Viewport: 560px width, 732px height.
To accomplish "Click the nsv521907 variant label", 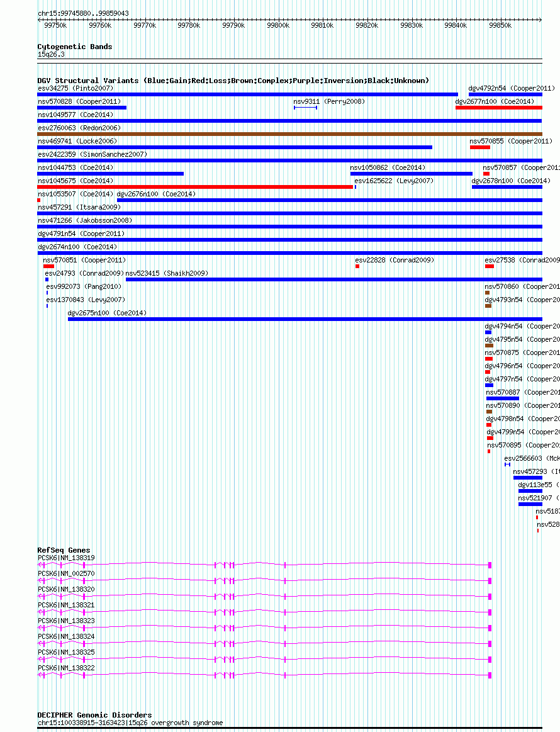I will (539, 498).
